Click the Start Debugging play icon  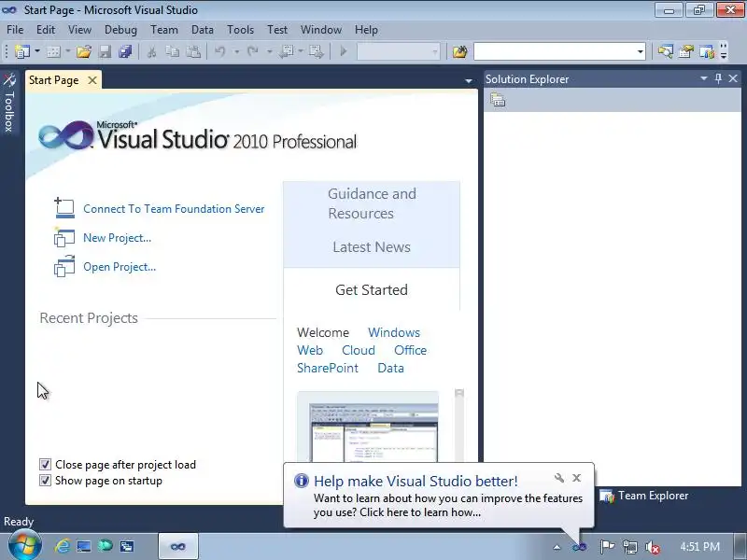coord(343,51)
